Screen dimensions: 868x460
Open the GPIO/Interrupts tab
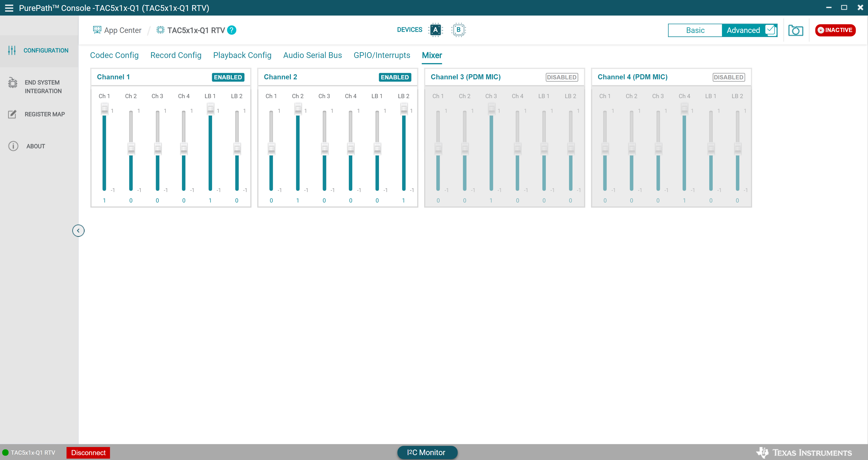(382, 55)
